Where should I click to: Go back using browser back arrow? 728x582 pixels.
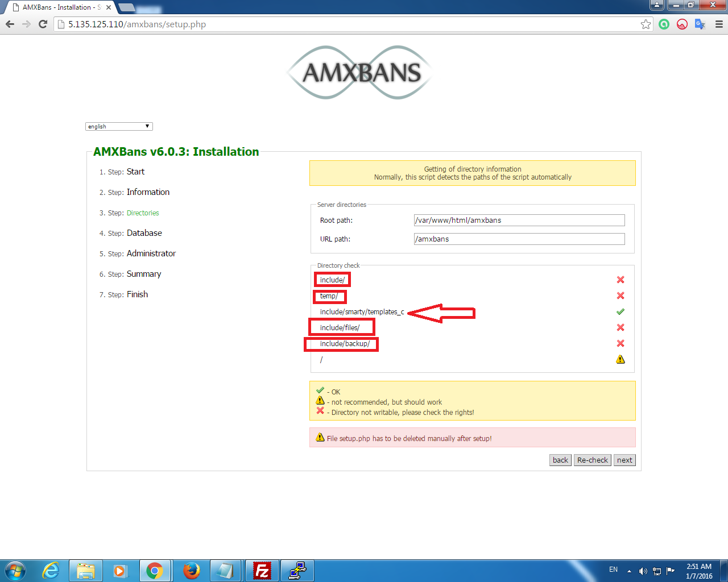pyautogui.click(x=10, y=24)
